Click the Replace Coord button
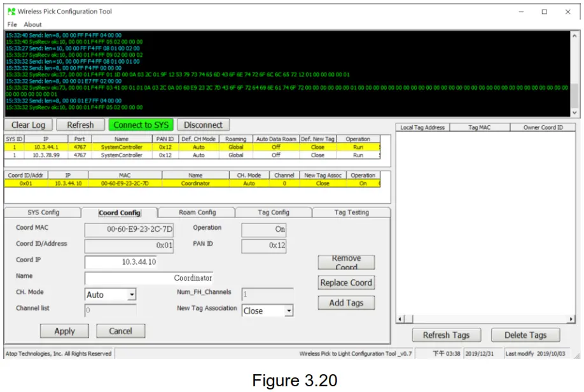Viewport: 584px width, 392px height. pos(346,283)
